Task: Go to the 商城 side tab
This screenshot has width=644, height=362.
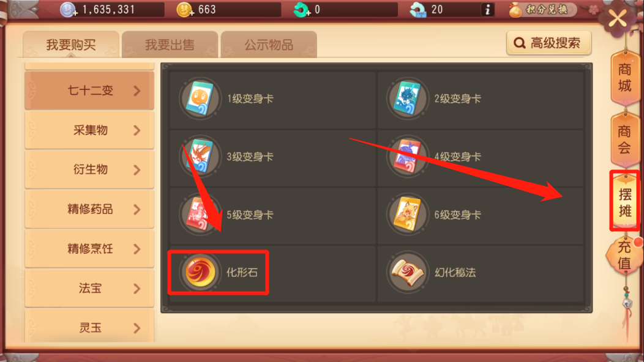Action: [624, 78]
